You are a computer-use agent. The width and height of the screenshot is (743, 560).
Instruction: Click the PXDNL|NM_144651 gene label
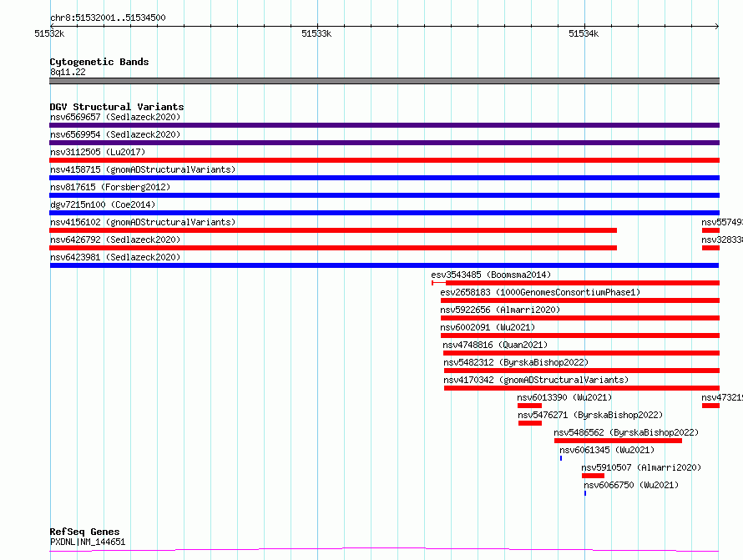[88, 542]
